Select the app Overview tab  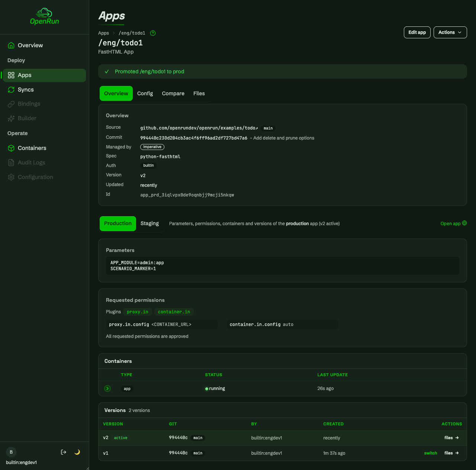click(116, 93)
